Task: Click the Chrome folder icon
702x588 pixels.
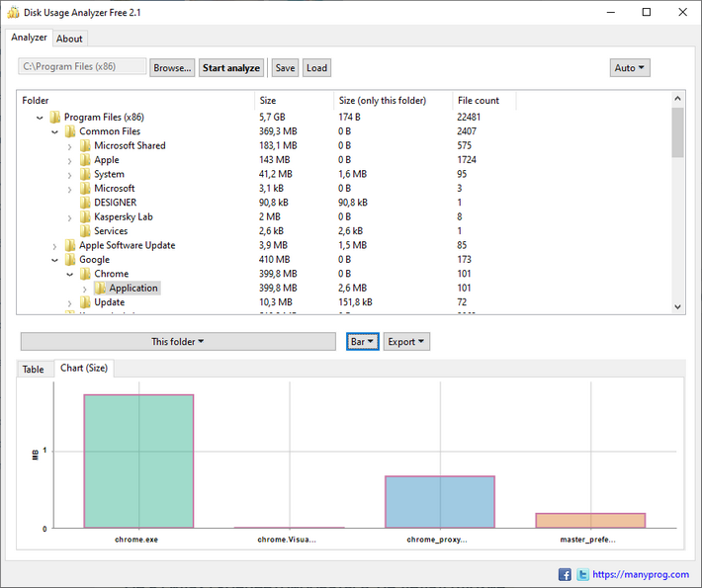Action: (85, 274)
